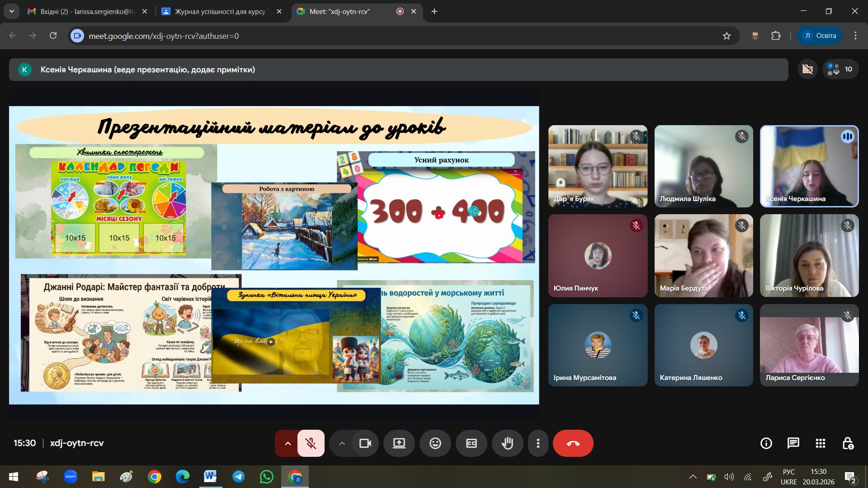Open the meeting details info icon
Screen dimensions: 868x488
[x=766, y=443]
